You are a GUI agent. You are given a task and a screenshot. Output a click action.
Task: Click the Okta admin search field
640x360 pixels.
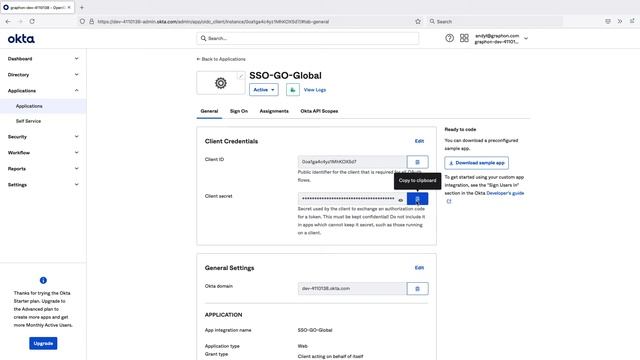tap(307, 38)
